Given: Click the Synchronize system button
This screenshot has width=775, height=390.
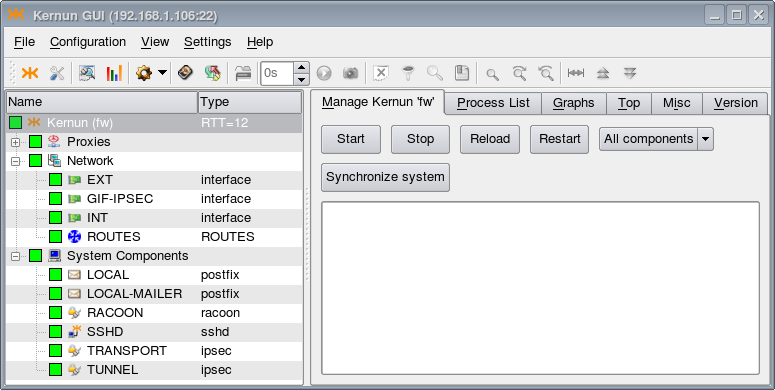Looking at the screenshot, I should click(385, 177).
